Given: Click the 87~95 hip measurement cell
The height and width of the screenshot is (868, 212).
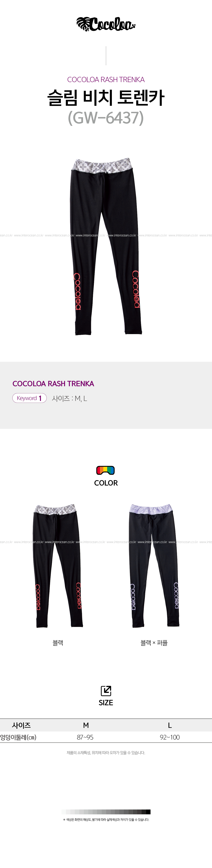Looking at the screenshot, I should click(x=85, y=737).
